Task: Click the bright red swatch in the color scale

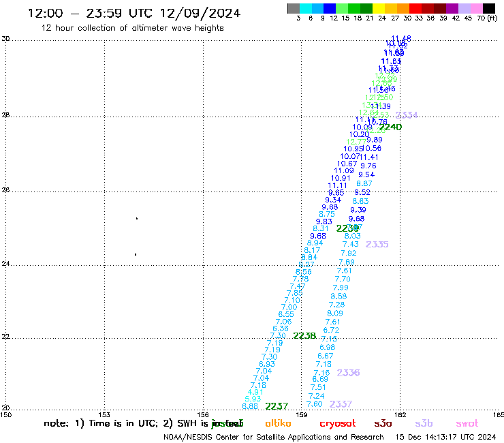Action: tap(415, 8)
